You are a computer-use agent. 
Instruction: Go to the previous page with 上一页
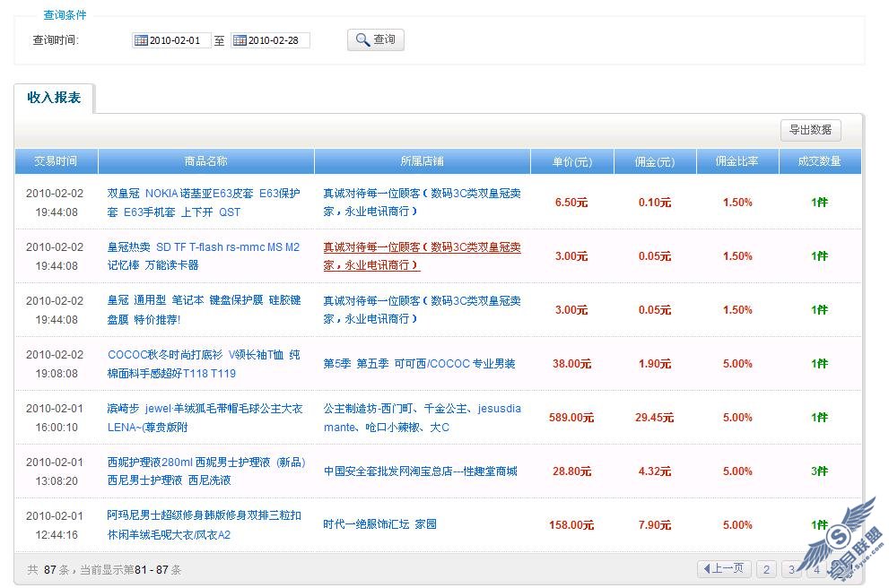[x=724, y=568]
